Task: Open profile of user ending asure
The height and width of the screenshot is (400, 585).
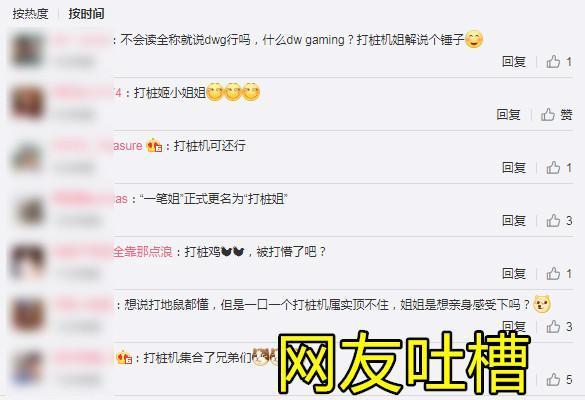Action: click(98, 146)
